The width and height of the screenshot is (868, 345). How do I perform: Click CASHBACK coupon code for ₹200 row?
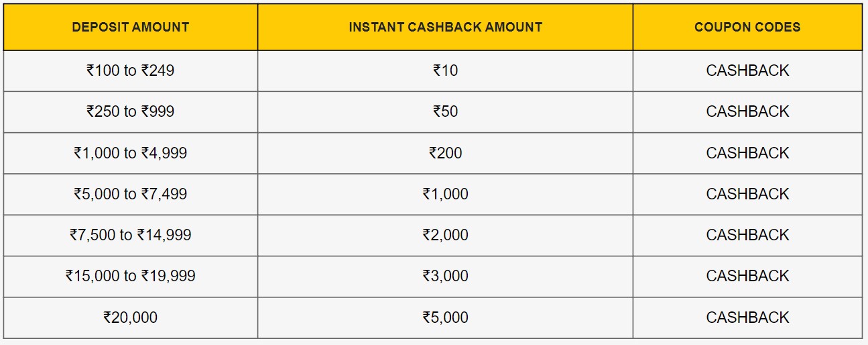point(747,153)
